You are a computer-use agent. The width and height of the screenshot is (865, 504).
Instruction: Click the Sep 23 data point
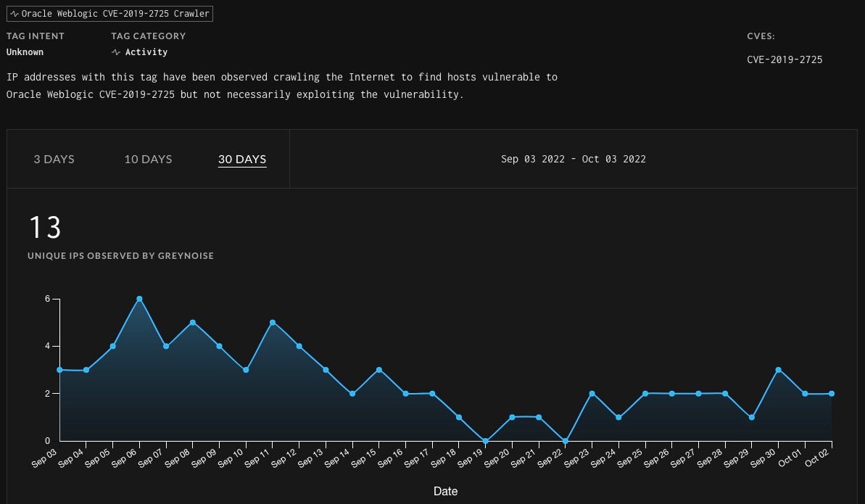(x=592, y=393)
